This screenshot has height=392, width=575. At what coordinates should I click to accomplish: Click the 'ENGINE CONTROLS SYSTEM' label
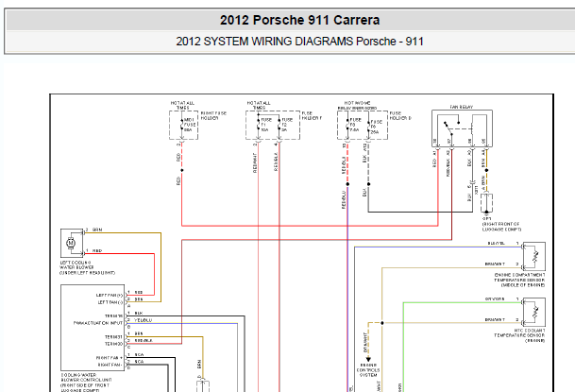coord(368,370)
